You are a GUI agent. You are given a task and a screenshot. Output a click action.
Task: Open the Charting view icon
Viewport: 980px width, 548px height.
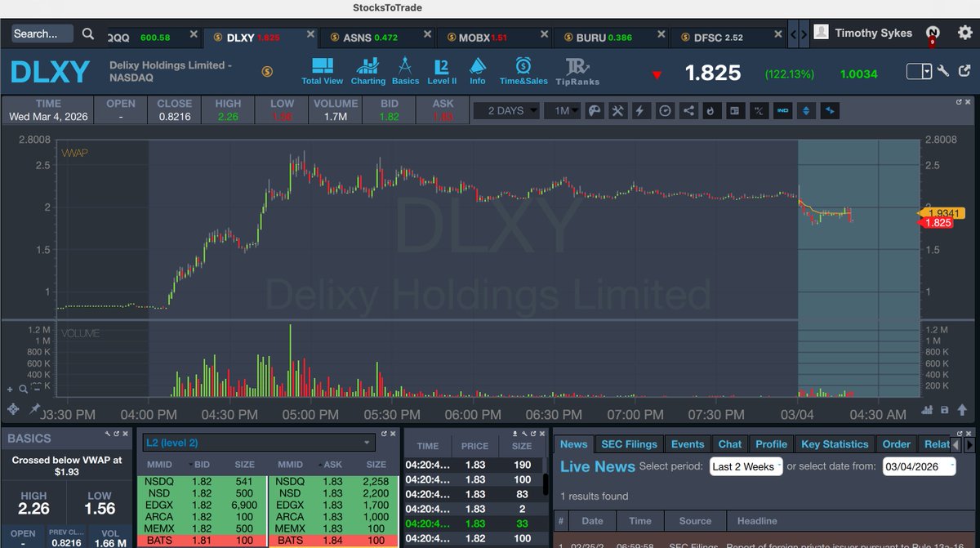coord(367,71)
